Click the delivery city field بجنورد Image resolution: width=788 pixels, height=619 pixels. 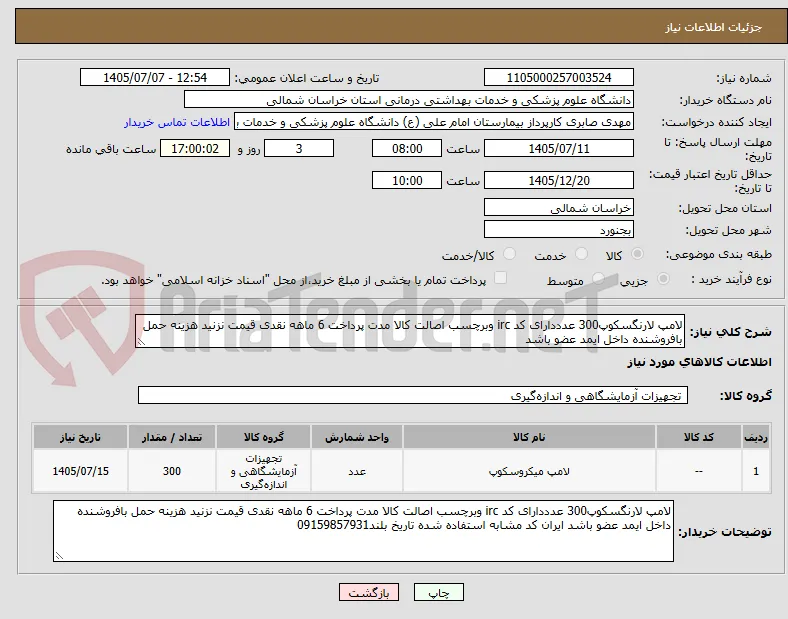[558, 230]
